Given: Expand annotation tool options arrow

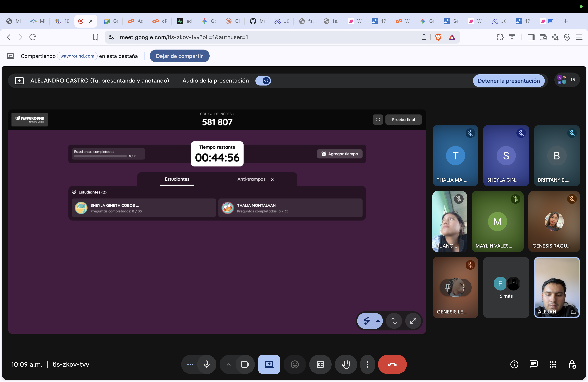Looking at the screenshot, I should [378, 321].
